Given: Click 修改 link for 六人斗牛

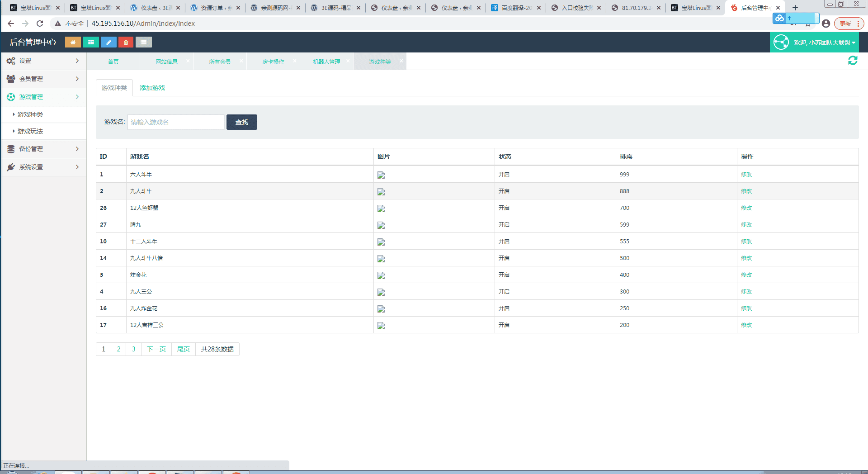Looking at the screenshot, I should (746, 175).
